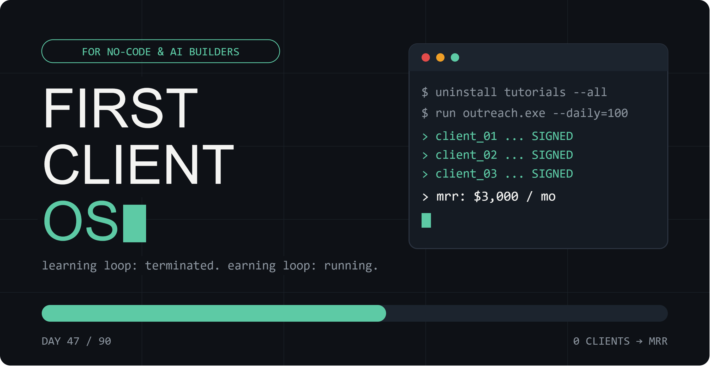Select the client_03 ... SIGNED line

(x=497, y=174)
